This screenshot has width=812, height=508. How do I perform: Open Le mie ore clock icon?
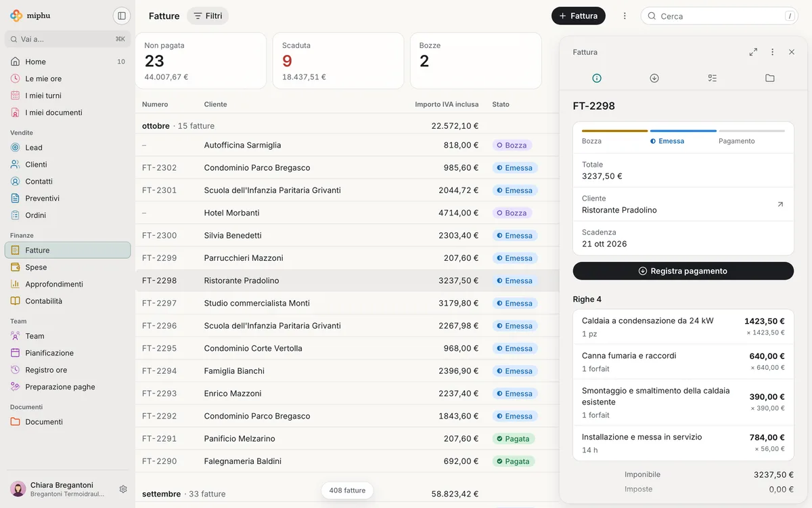pyautogui.click(x=16, y=79)
